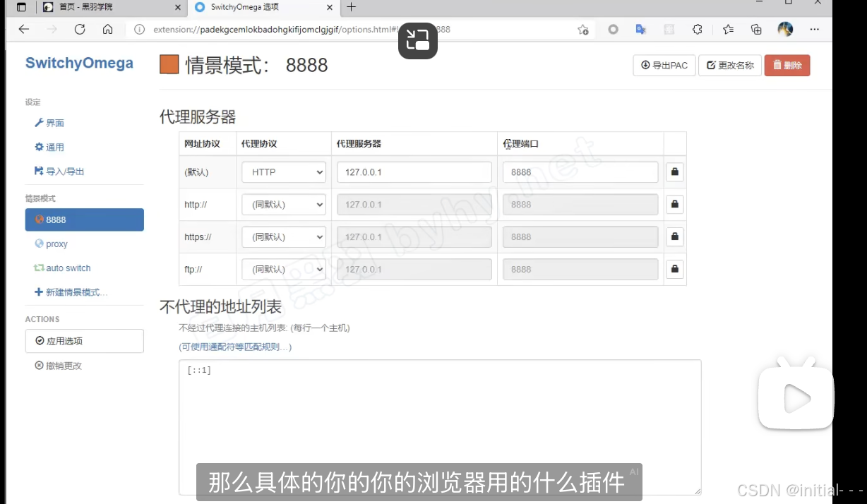The width and height of the screenshot is (867, 504).
Task: Click the 网址协议 column header
Action: pos(202,143)
